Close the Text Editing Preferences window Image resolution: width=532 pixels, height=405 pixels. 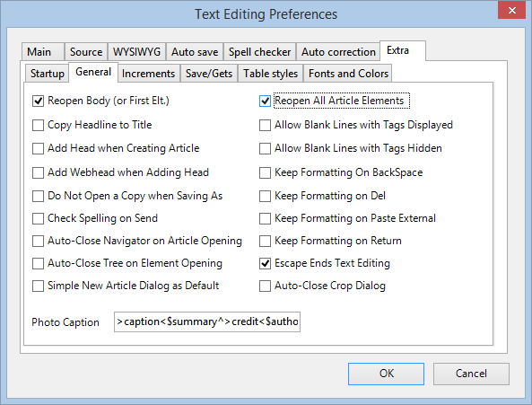pyautogui.click(x=511, y=10)
